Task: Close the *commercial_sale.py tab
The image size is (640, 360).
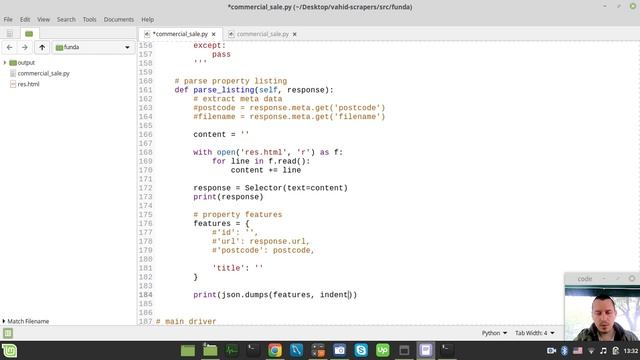Action: point(214,34)
